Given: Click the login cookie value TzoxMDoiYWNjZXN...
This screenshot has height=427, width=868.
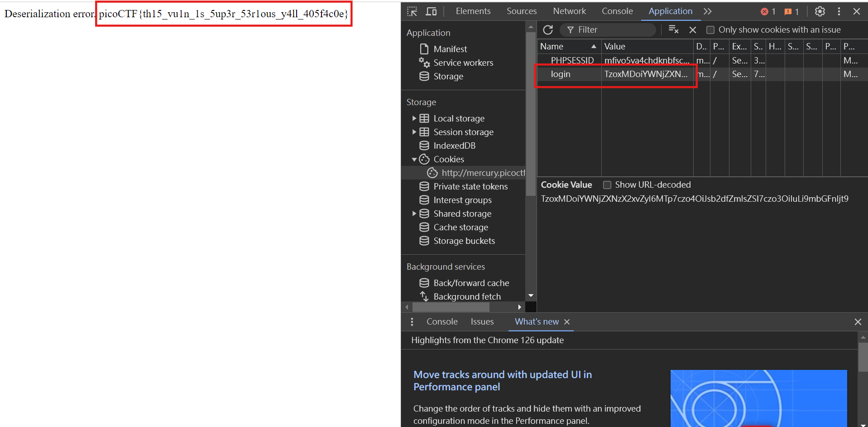Looking at the screenshot, I should 646,74.
